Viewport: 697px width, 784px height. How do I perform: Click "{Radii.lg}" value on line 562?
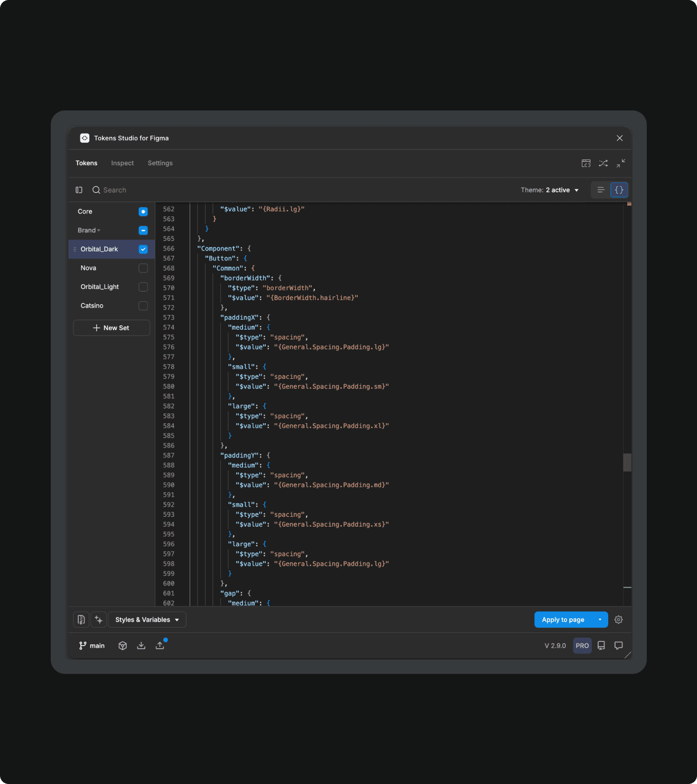coord(282,209)
